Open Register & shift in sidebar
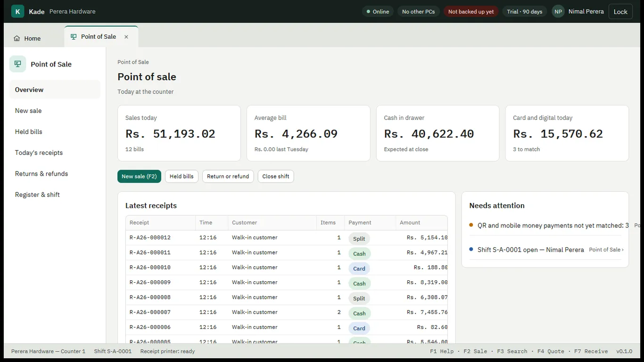This screenshot has height=362, width=644. [55, 194]
